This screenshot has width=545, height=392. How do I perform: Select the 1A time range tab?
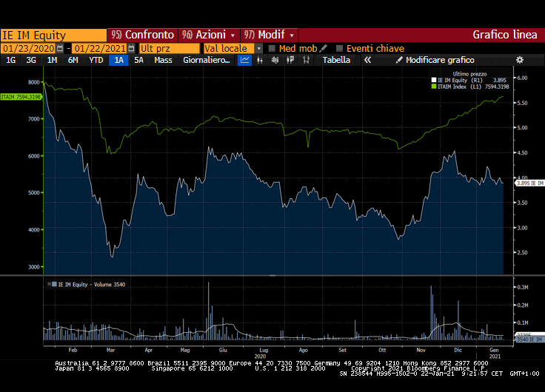click(119, 60)
